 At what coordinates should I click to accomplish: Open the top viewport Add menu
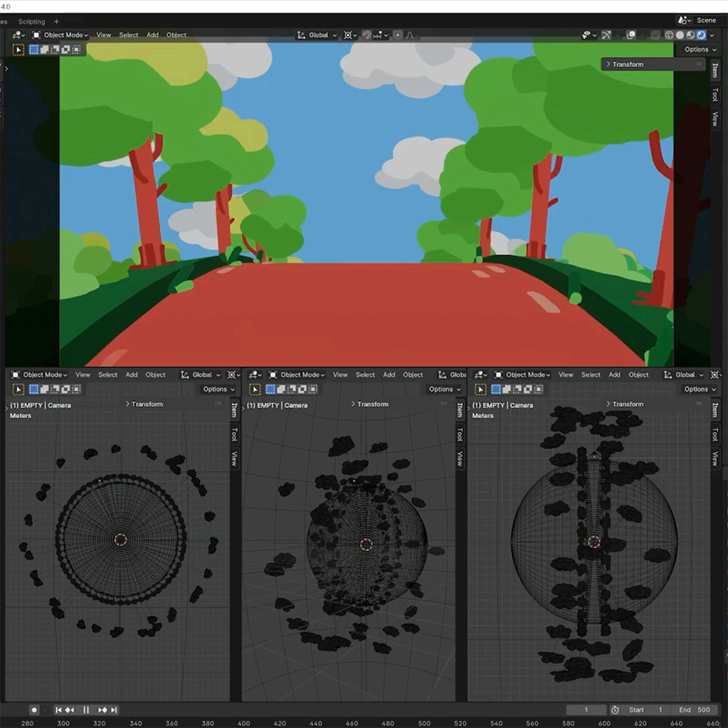point(152,35)
